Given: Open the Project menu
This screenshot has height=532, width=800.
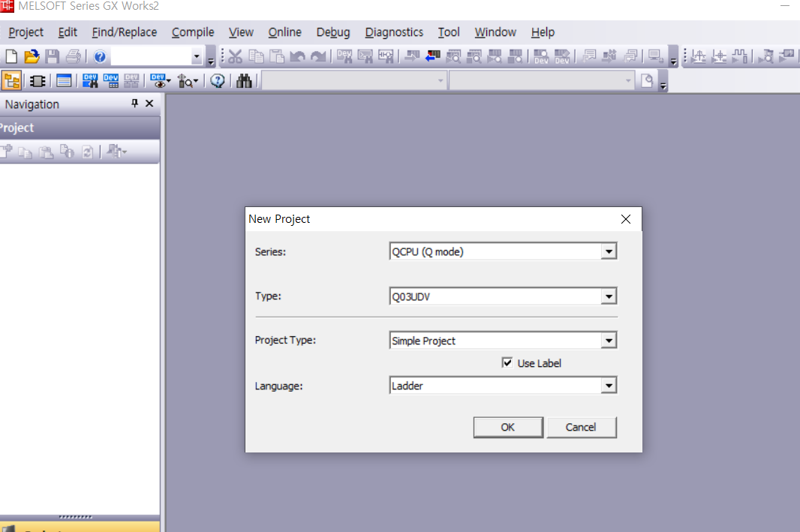Looking at the screenshot, I should (26, 32).
